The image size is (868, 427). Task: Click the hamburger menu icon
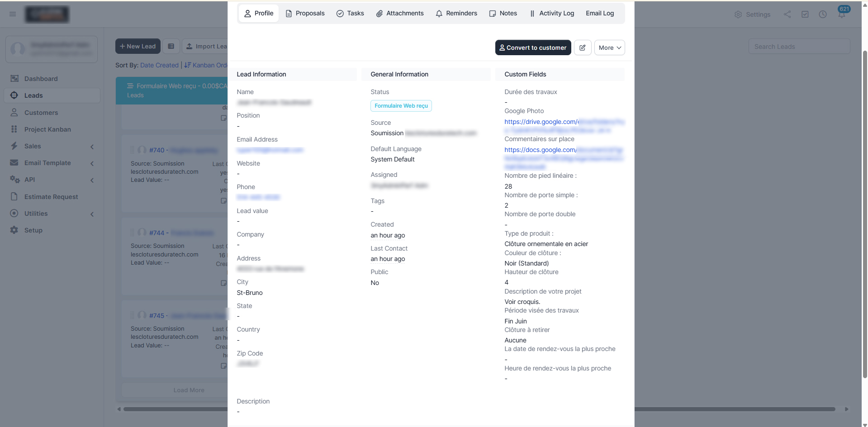point(13,14)
